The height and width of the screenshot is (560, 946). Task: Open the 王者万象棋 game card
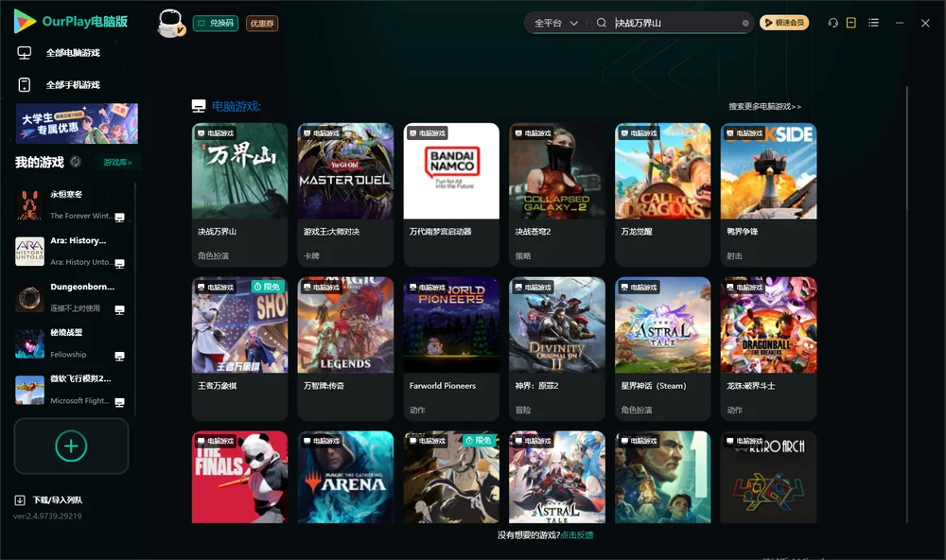click(x=239, y=348)
